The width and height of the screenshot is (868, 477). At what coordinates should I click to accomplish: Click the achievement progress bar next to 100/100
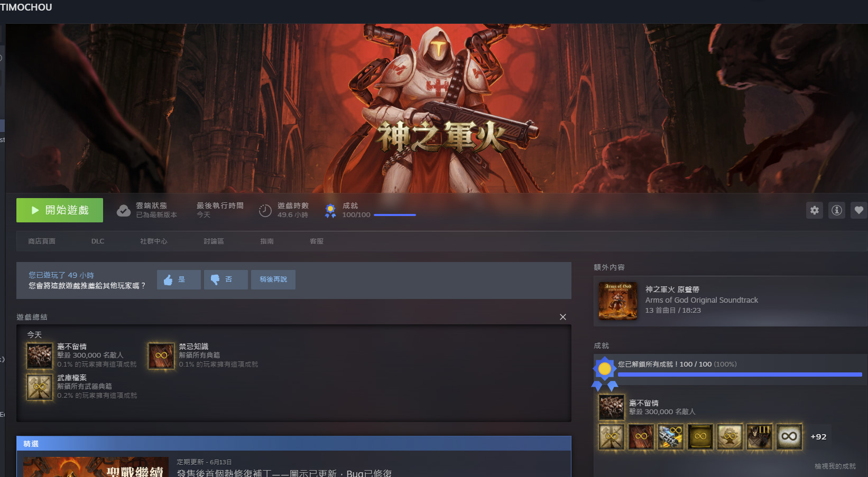[395, 215]
